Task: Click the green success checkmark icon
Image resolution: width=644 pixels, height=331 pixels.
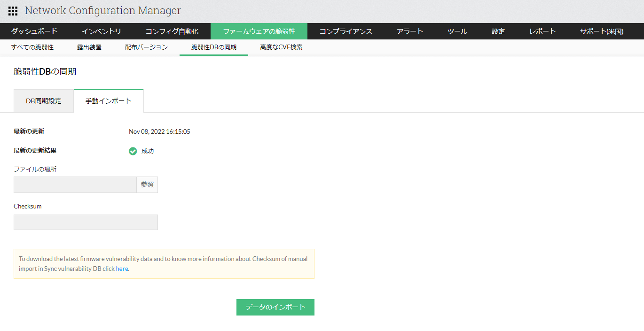Action: 133,151
